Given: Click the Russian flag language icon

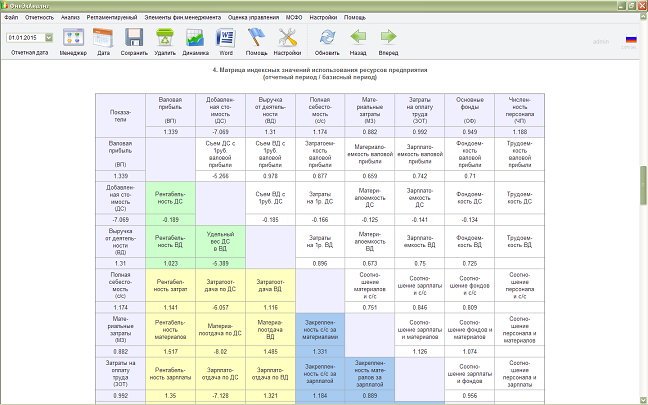Looking at the screenshot, I should [x=631, y=39].
